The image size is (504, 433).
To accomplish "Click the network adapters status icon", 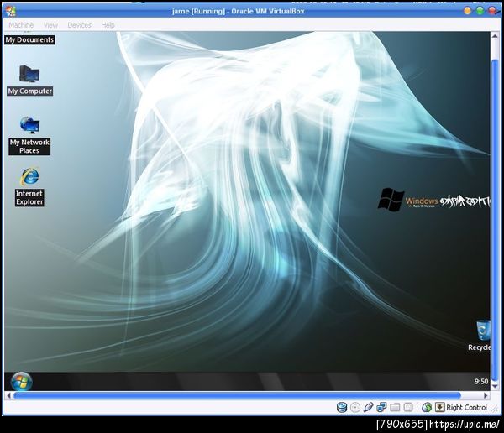I will click(x=381, y=407).
